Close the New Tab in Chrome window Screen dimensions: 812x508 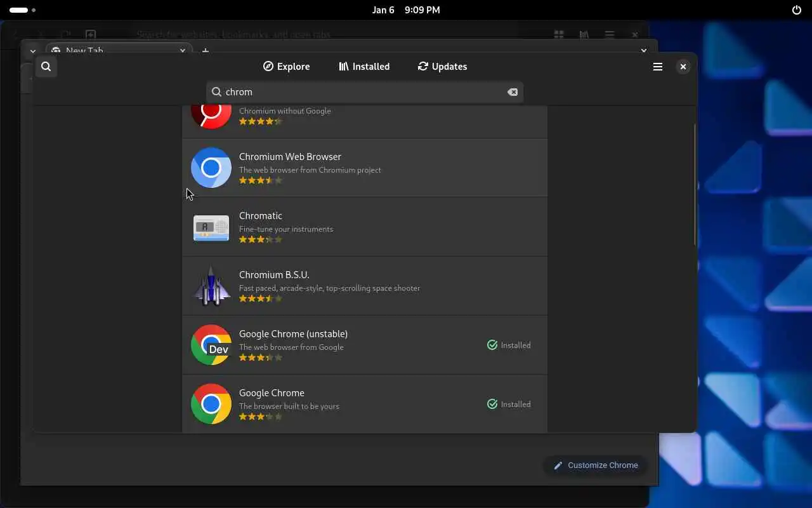point(183,51)
